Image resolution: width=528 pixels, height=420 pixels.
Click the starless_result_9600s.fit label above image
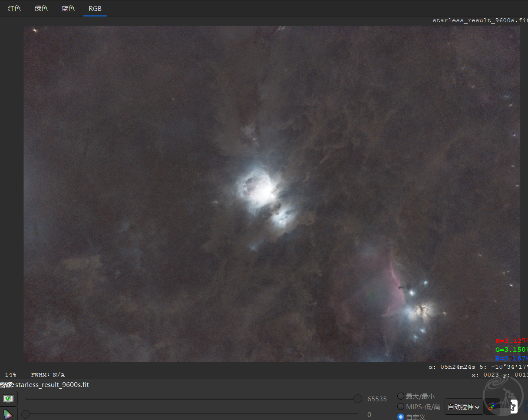pos(480,20)
